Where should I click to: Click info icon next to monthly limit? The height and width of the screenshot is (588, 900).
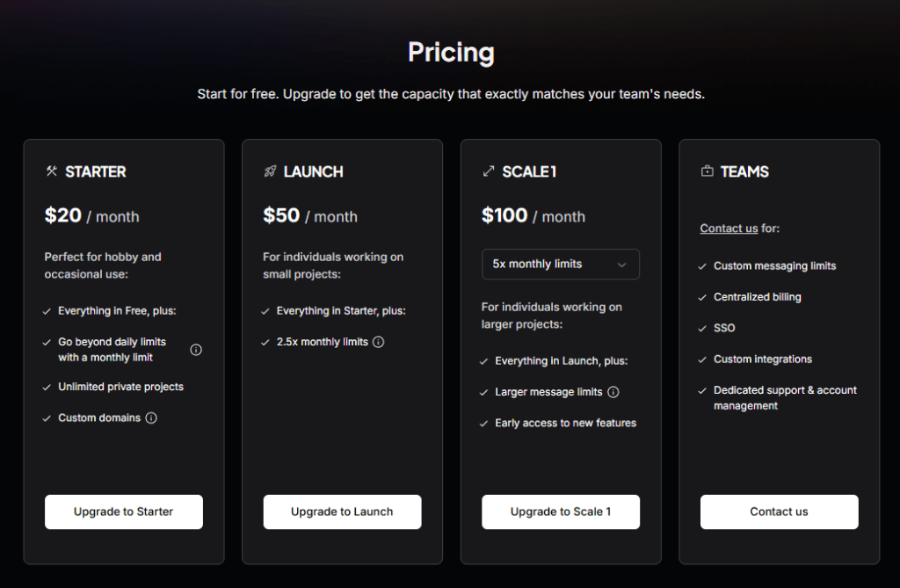click(x=196, y=350)
